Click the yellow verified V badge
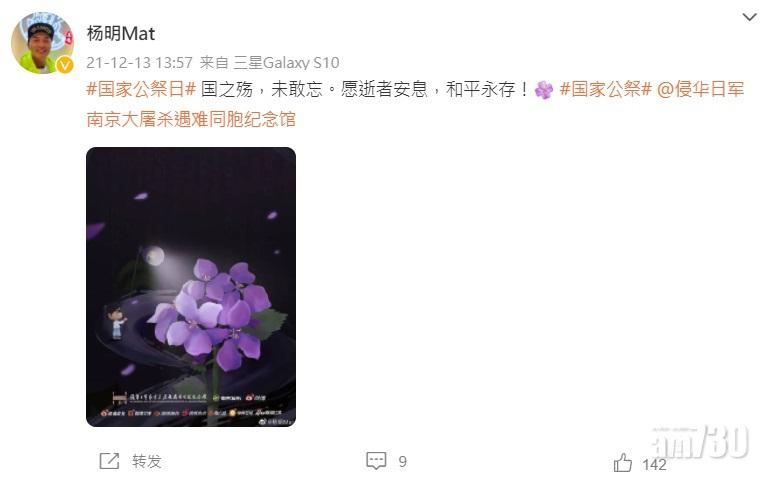 tap(64, 64)
